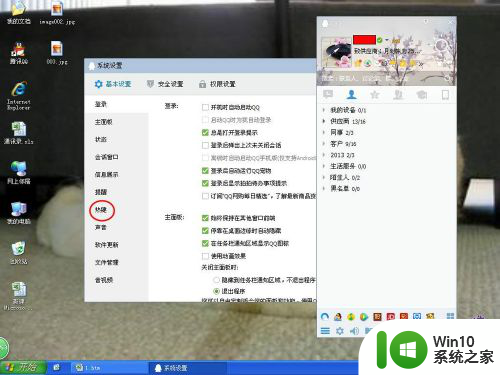The width and height of the screenshot is (500, 375).
Task: Select the 我的电脑 desktop icon
Action: coord(19,213)
